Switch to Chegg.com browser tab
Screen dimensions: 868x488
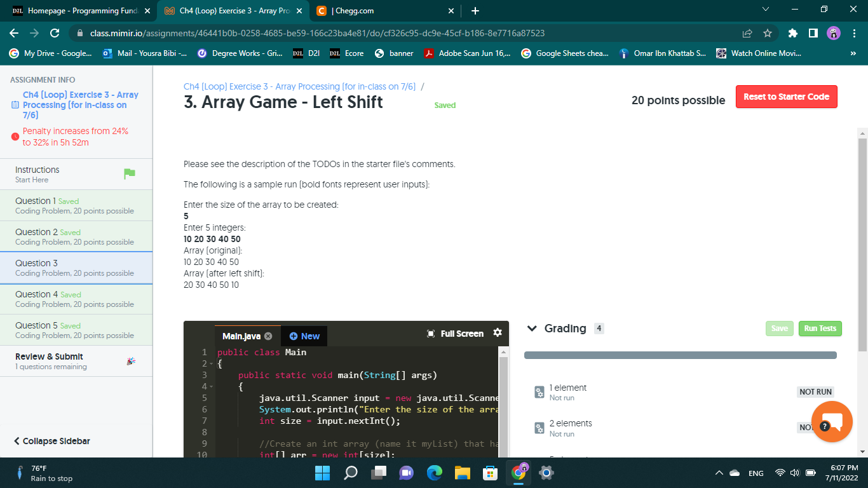[386, 11]
